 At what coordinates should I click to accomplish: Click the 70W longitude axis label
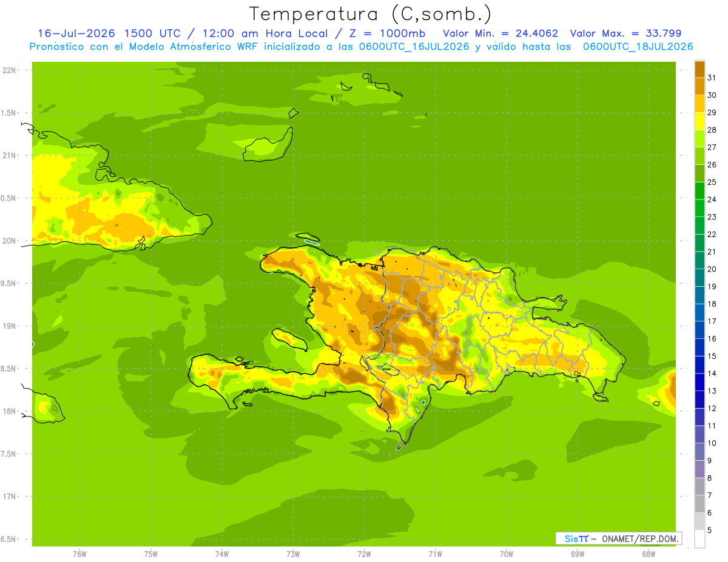click(507, 554)
